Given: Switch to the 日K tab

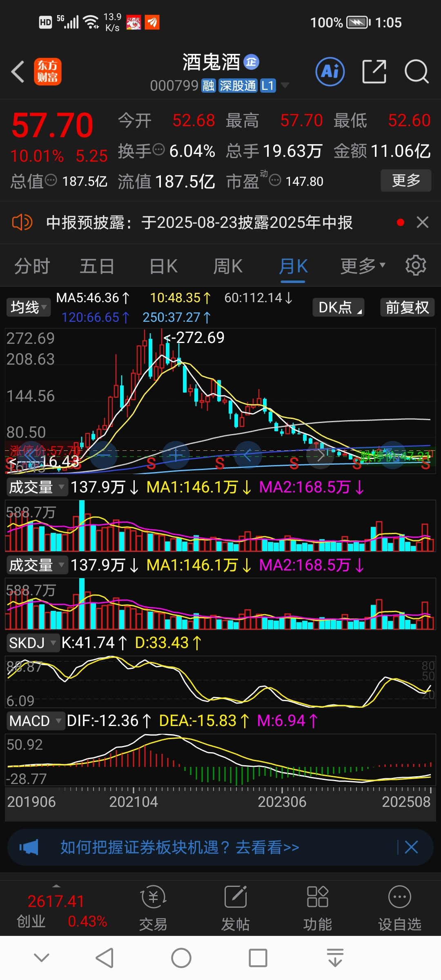Looking at the screenshot, I should [x=163, y=266].
